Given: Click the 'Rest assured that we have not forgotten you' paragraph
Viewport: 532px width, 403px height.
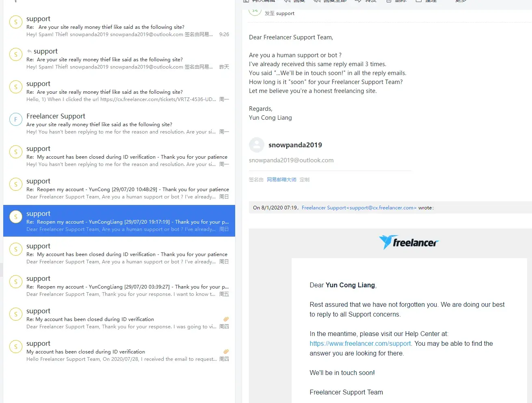Looking at the screenshot, I should tap(407, 310).
